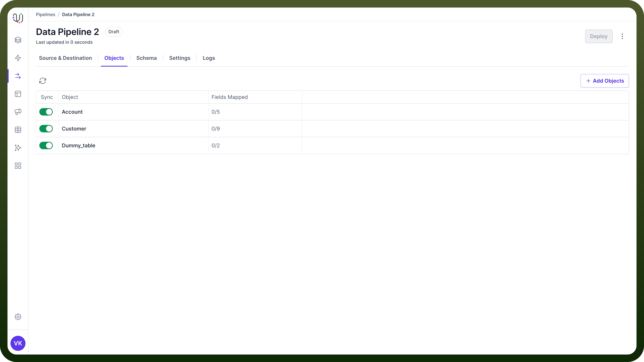Click the Fields Mapped column header
Screen dimensions: 644x362
click(230, 97)
